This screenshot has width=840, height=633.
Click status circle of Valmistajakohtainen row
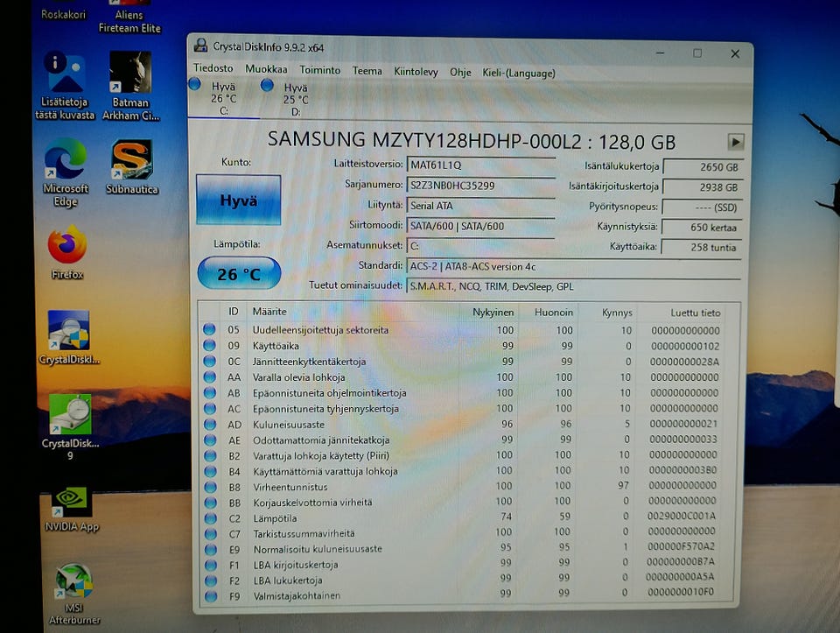click(211, 595)
